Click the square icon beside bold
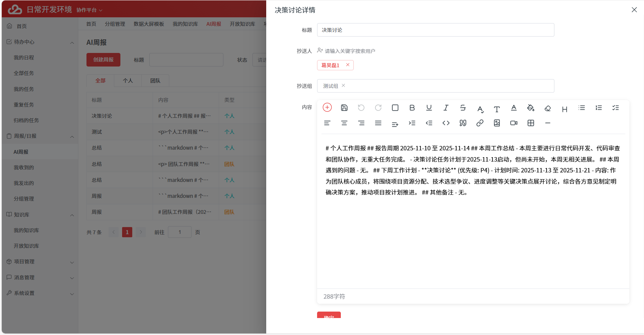Viewport: 644px width, 335px height. click(x=395, y=108)
